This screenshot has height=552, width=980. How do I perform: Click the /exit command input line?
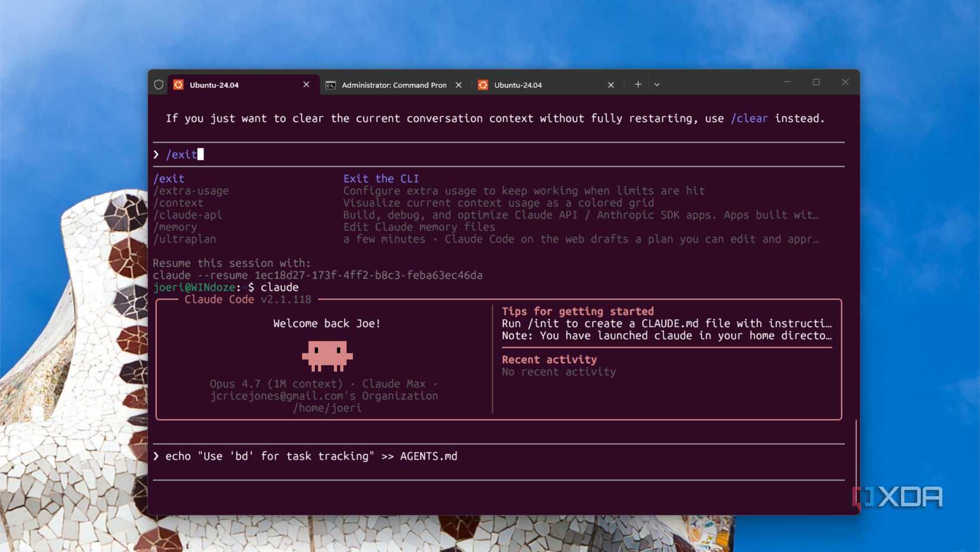tap(498, 154)
